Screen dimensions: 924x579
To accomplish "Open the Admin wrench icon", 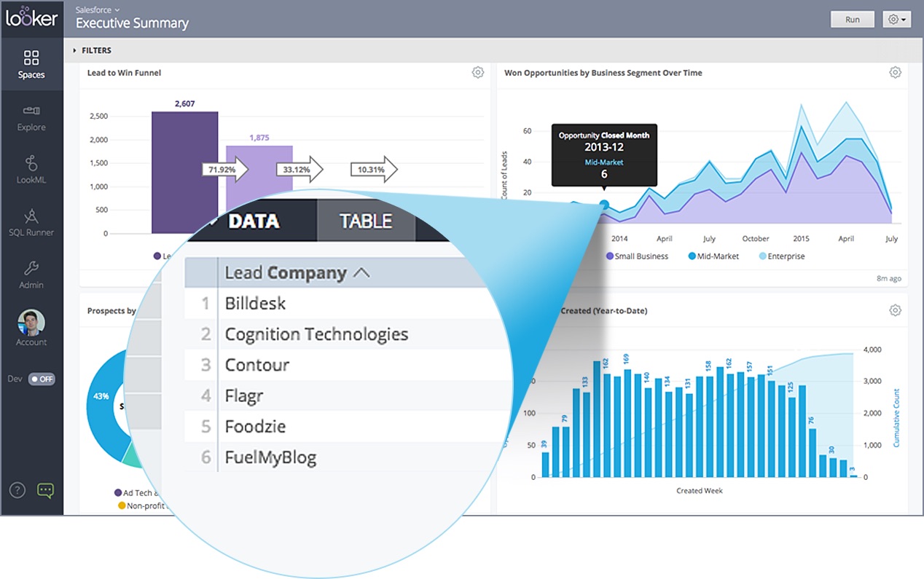I will [31, 275].
